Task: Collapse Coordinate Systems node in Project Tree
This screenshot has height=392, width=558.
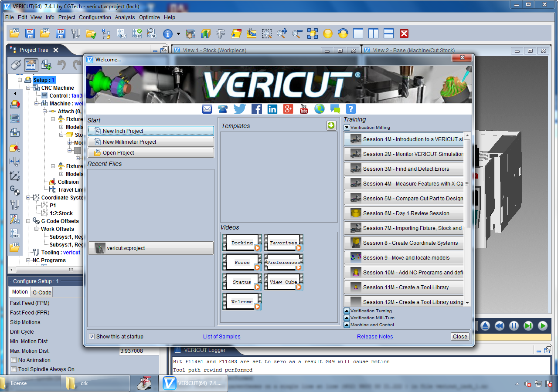Action: (x=28, y=198)
